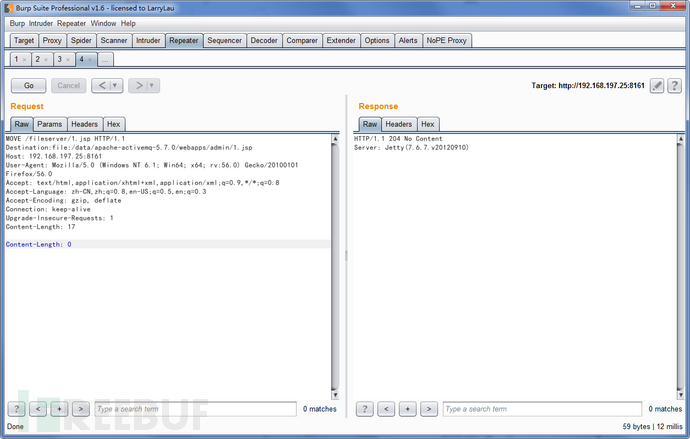Select the Repeater tool tab
The height and width of the screenshot is (439, 690).
pyautogui.click(x=184, y=40)
